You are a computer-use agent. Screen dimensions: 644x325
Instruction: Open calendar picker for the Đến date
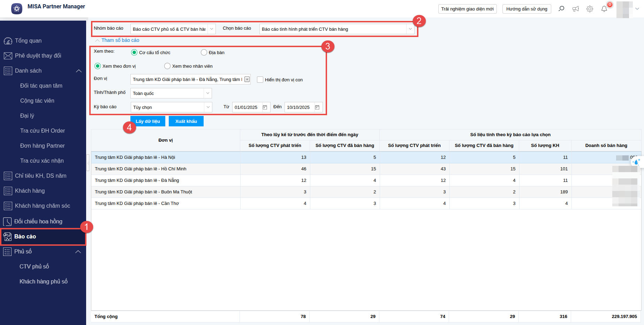(317, 108)
